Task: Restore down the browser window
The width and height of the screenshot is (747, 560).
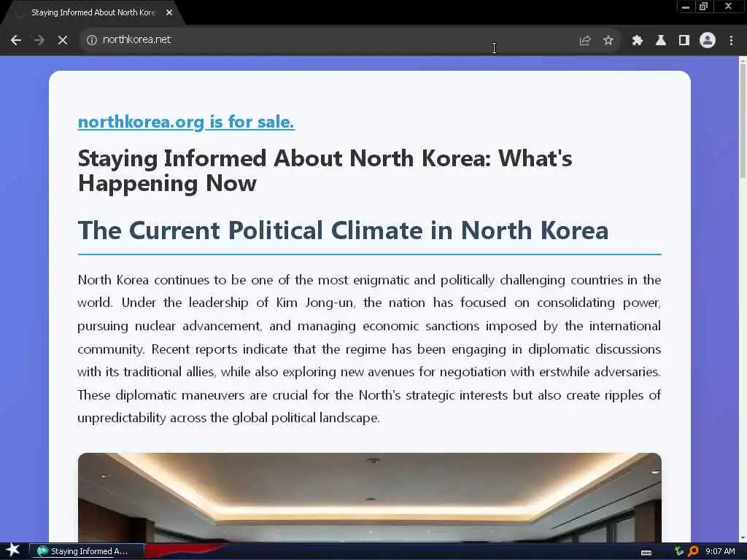Action: tap(704, 7)
